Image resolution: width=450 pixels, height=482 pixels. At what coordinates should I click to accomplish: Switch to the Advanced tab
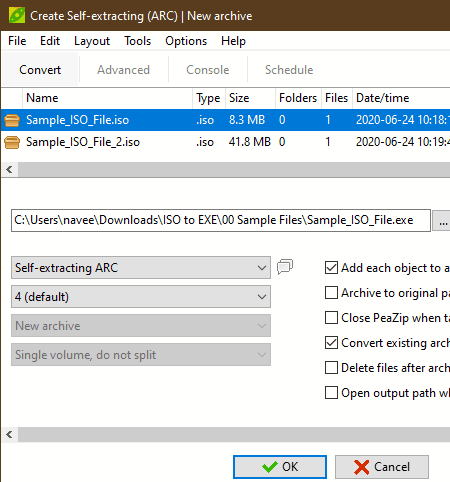click(x=123, y=70)
